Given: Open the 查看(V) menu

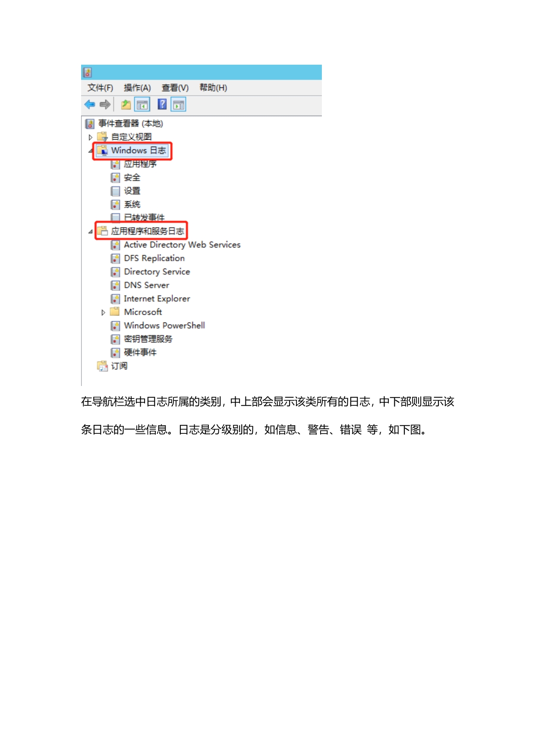Looking at the screenshot, I should (x=175, y=88).
